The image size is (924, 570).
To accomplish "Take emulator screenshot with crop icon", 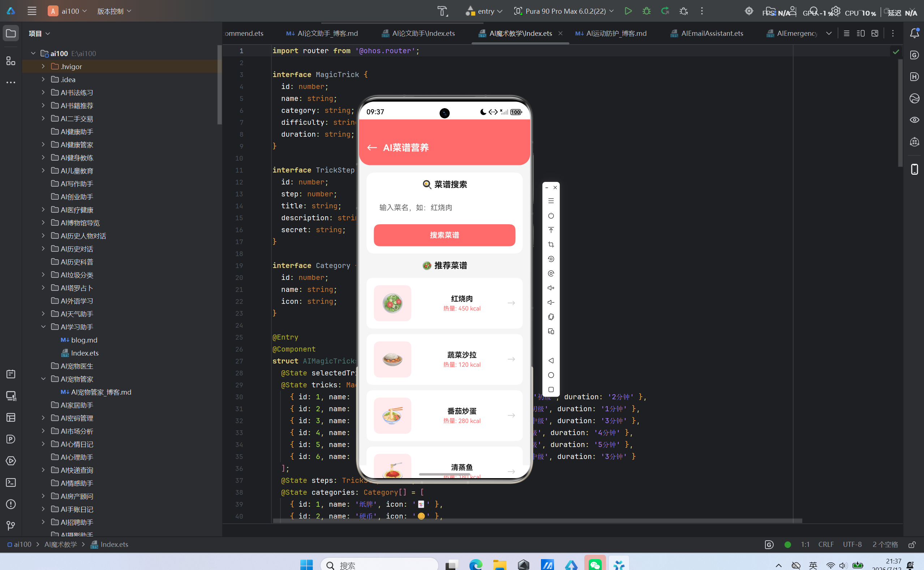I will (551, 244).
